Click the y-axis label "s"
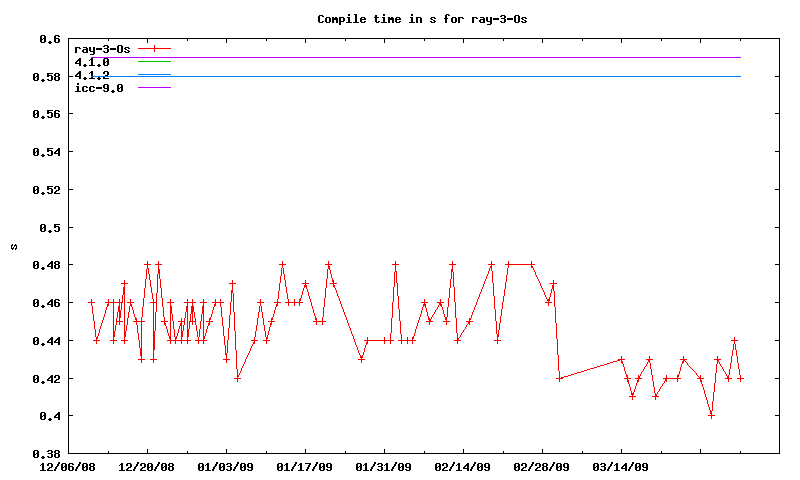 (14, 246)
